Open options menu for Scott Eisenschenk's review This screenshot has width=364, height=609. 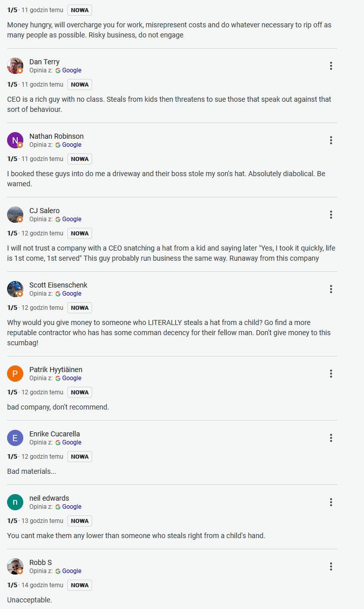[x=331, y=289]
